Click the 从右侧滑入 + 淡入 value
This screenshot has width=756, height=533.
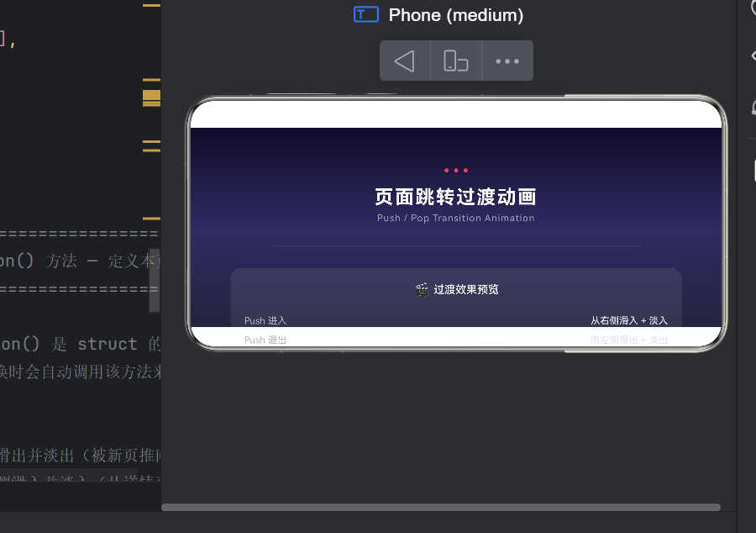click(x=628, y=320)
